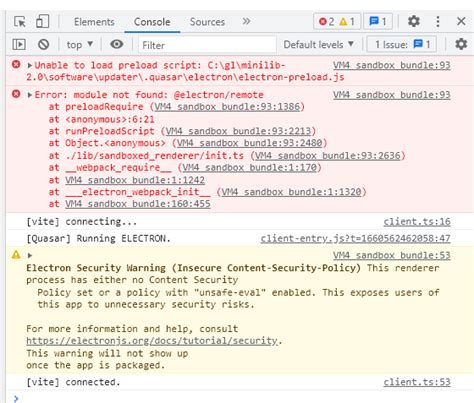Screen dimensions: 474x403
Task: Open the VM4 sandbox_bundle:1:1320 stack link
Action: (291, 192)
